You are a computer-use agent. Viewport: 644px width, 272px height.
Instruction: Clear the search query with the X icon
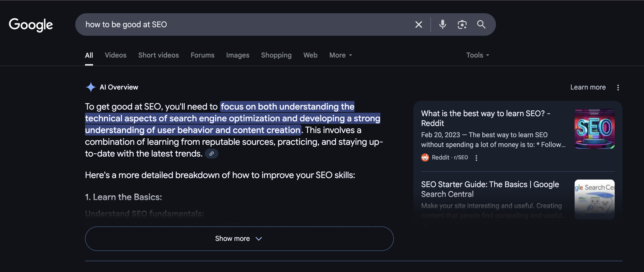click(419, 24)
